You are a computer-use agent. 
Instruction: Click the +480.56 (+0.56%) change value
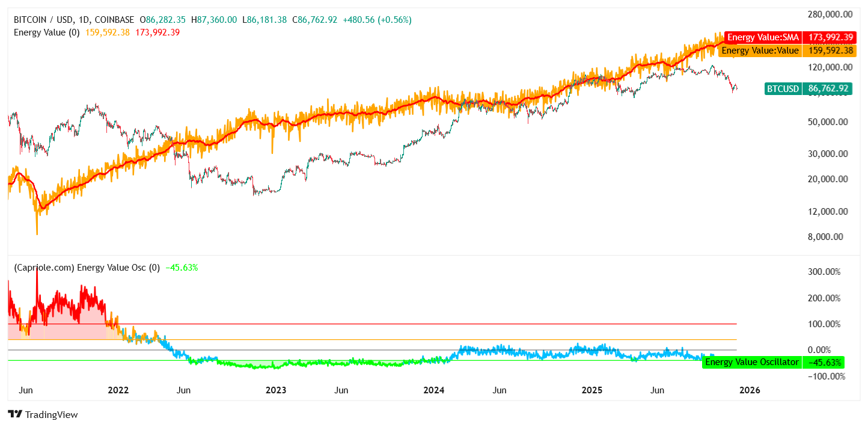[377, 20]
